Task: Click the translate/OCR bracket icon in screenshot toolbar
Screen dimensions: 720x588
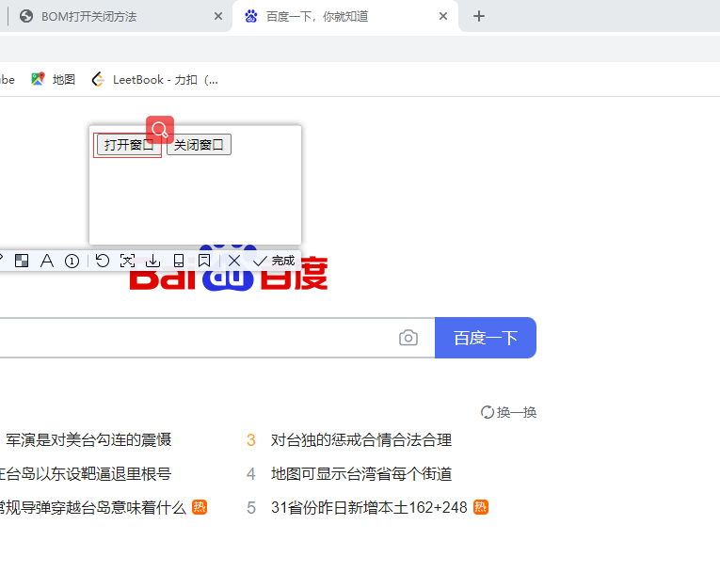Action: click(127, 261)
